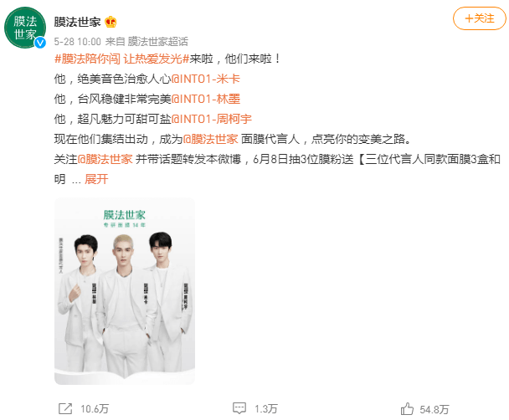Open the 膜法世家超话 source link

point(157,42)
